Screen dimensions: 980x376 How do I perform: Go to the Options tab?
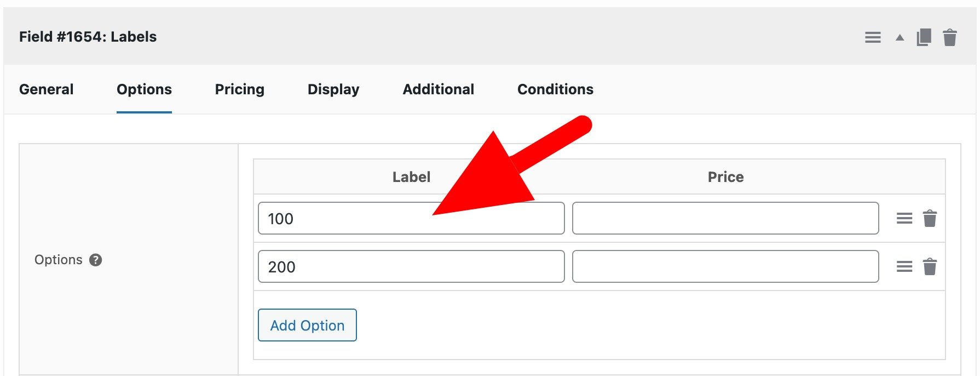coord(143,89)
